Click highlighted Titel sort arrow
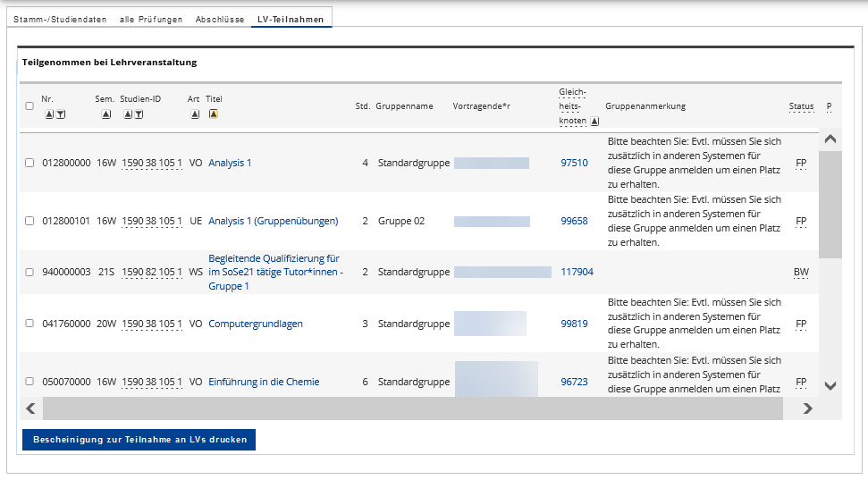Image resolution: width=868 pixels, height=480 pixels. click(213, 114)
